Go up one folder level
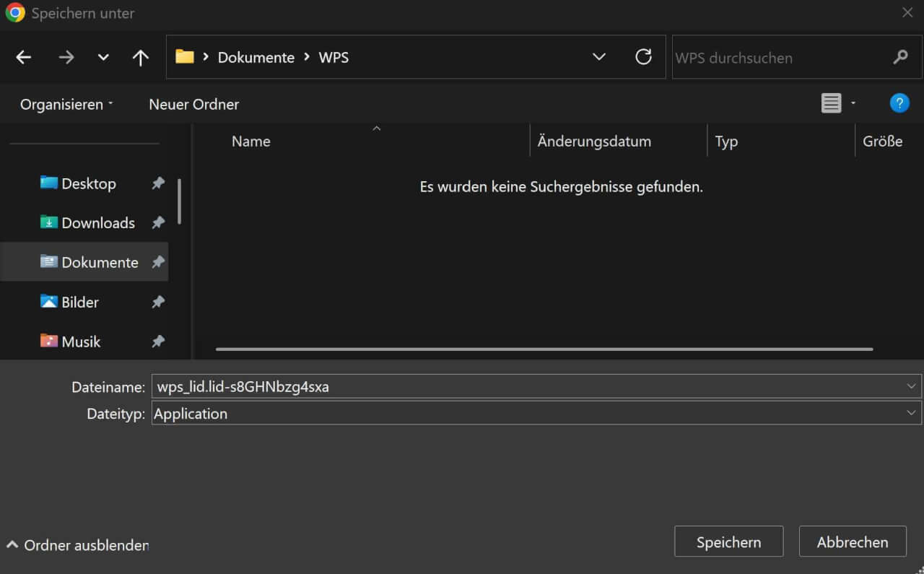Viewport: 924px width, 574px height. coord(141,58)
